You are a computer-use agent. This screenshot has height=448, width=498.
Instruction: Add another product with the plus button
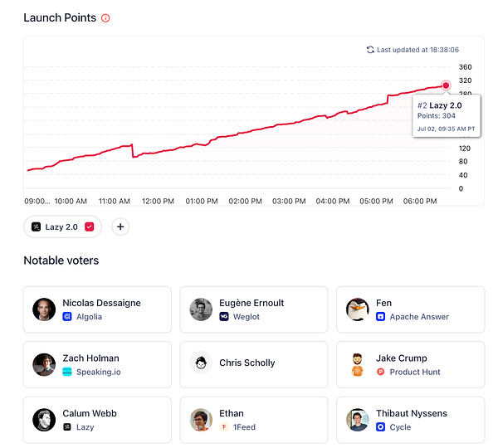120,226
